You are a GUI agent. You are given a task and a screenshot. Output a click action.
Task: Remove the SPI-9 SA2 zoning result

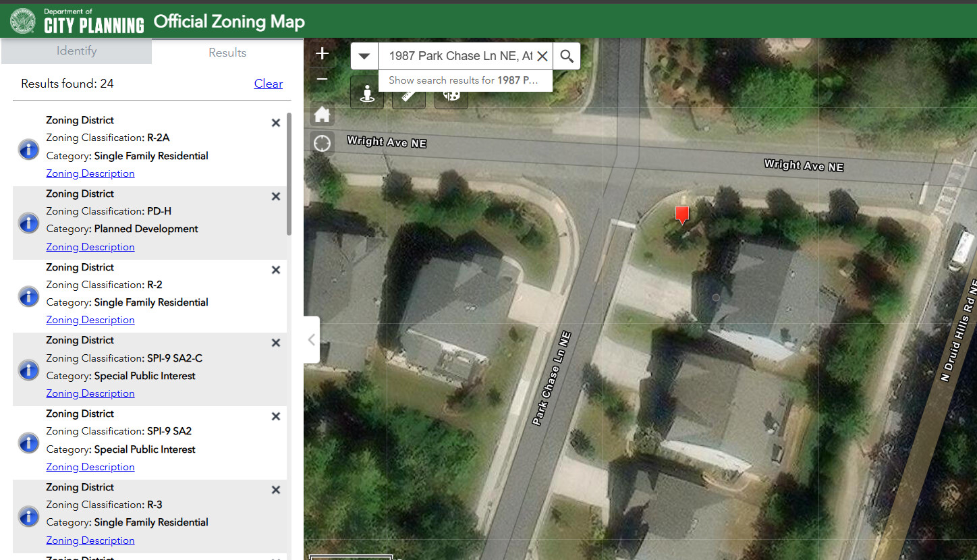[x=275, y=416]
